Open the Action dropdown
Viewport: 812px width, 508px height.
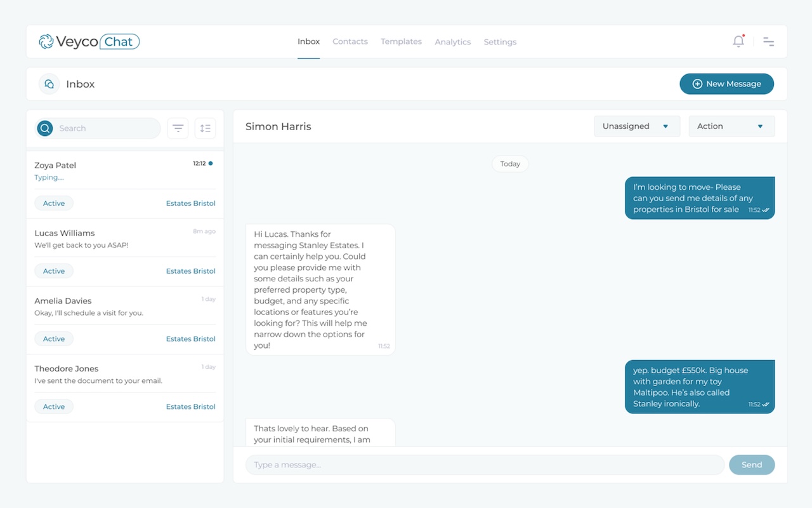(731, 126)
